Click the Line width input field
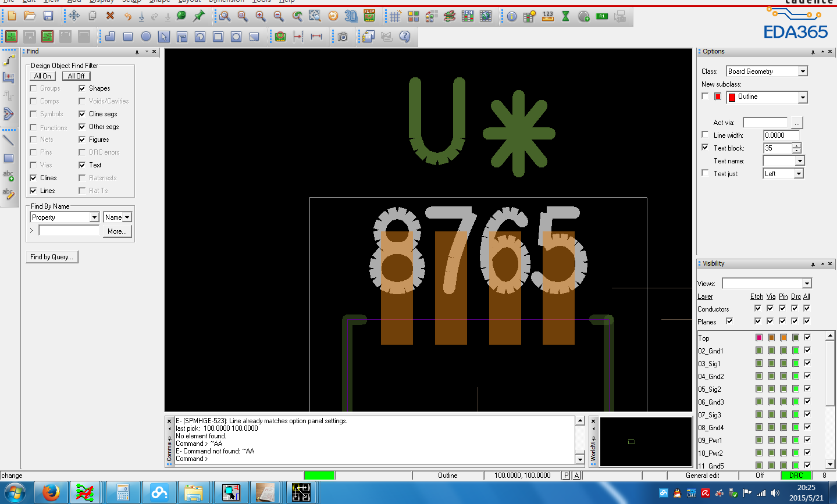The image size is (837, 504). point(781,135)
